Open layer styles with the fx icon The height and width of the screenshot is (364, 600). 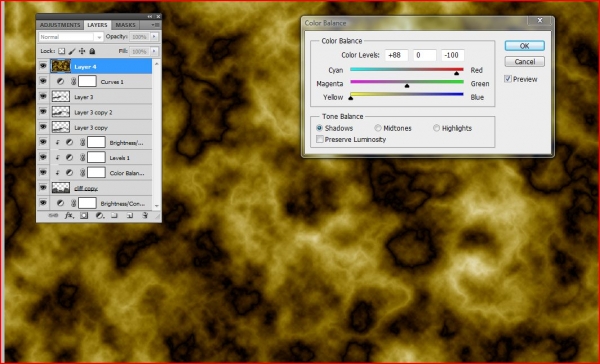pos(69,215)
